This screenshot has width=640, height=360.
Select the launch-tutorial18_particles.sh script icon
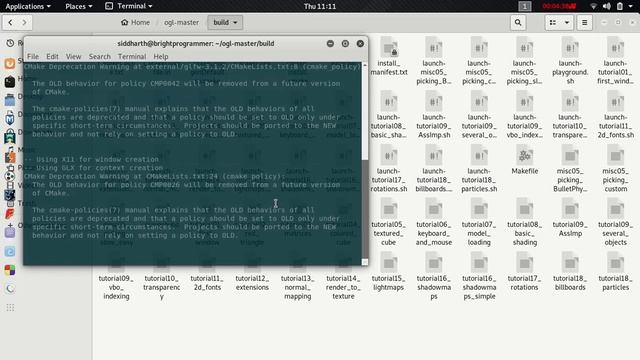479,155
